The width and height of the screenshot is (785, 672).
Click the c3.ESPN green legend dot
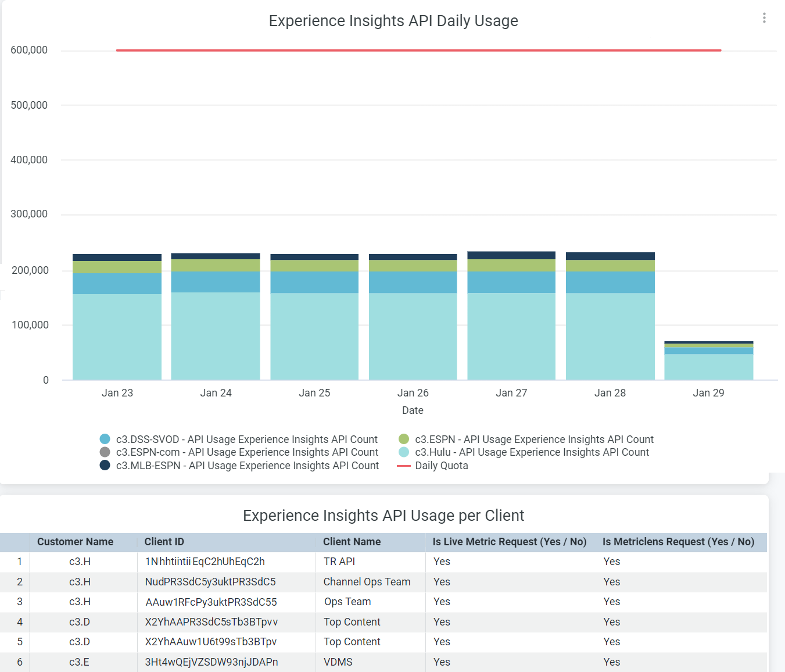[x=404, y=439]
